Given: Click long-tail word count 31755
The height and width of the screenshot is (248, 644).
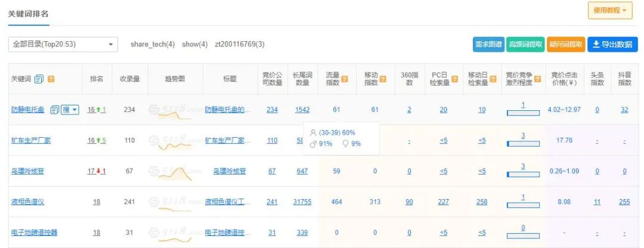Looking at the screenshot, I should (x=302, y=202).
